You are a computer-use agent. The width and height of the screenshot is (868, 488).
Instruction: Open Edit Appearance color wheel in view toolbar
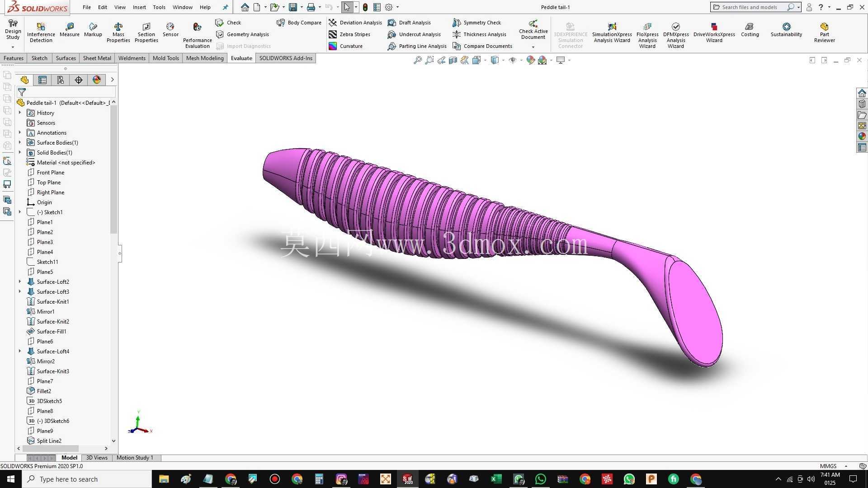pyautogui.click(x=531, y=60)
